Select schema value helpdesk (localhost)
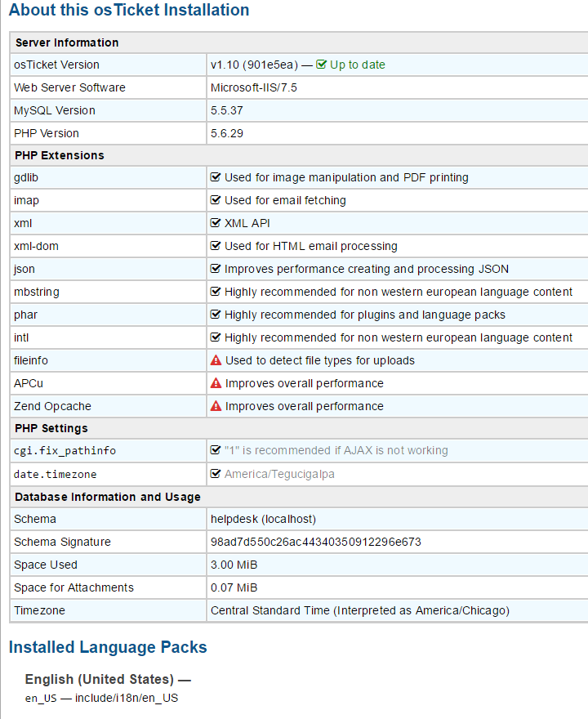The height and width of the screenshot is (719, 588). pyautogui.click(x=263, y=519)
